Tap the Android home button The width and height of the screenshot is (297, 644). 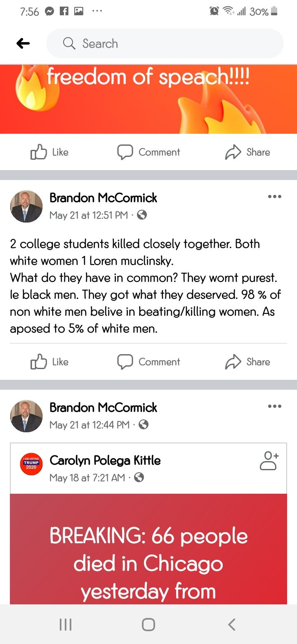(148, 624)
